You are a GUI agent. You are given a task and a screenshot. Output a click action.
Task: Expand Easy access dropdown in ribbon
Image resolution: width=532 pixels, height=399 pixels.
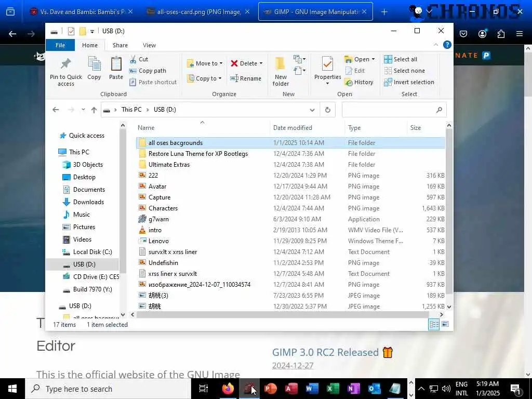(x=300, y=71)
